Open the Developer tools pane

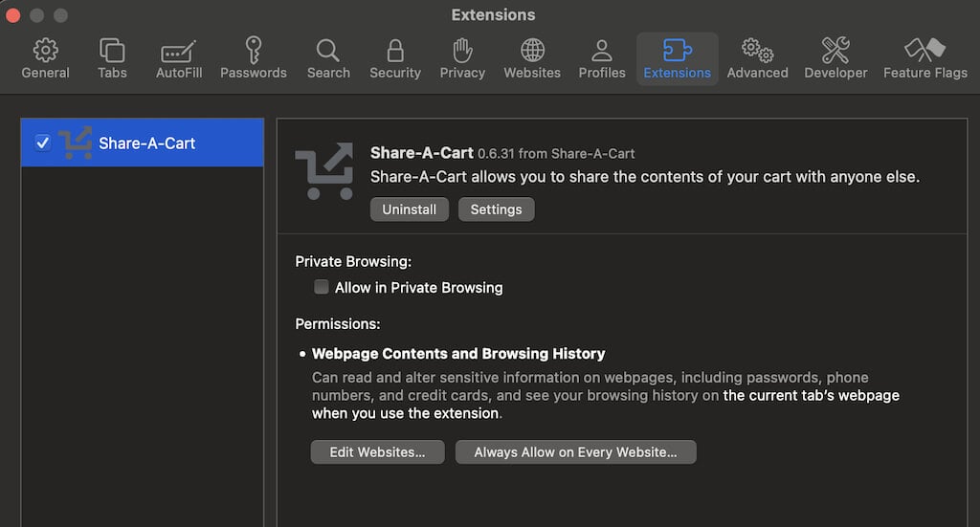[x=835, y=58]
